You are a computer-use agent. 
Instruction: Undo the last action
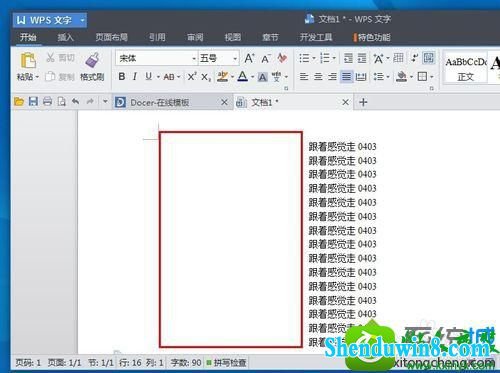coord(76,101)
